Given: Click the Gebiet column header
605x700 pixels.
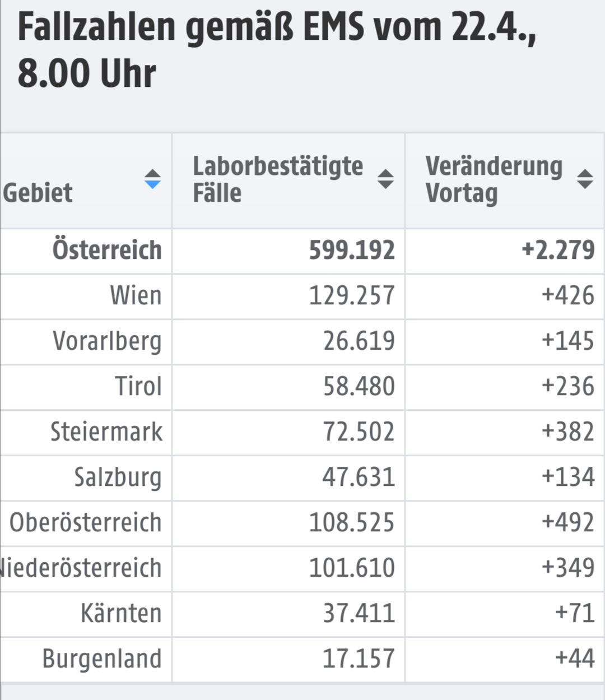Looking at the screenshot, I should (x=86, y=180).
